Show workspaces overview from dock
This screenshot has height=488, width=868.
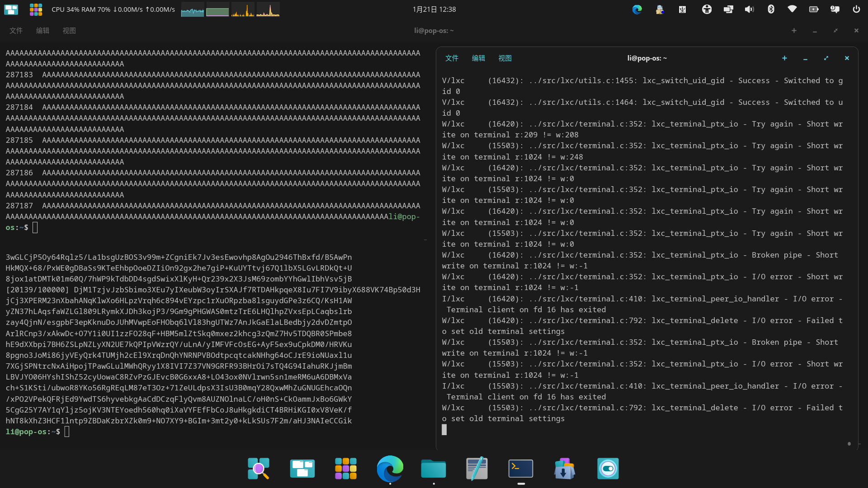pyautogui.click(x=302, y=469)
